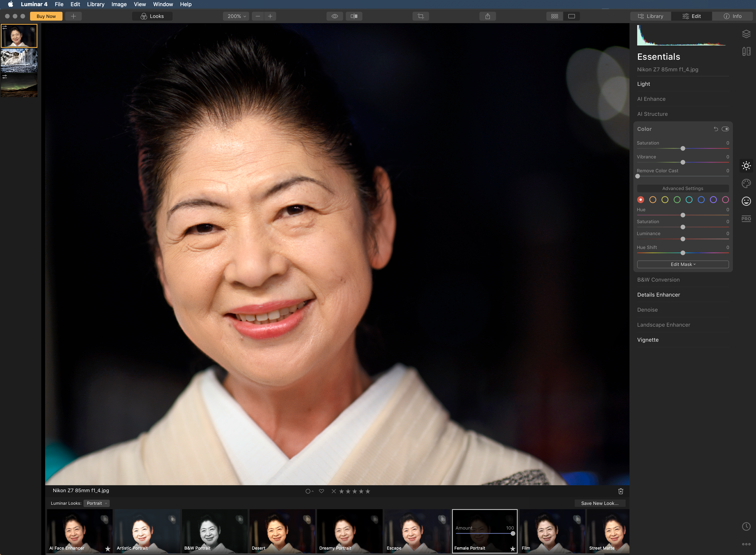Open the Pro tools category
756x555 pixels.
(746, 219)
